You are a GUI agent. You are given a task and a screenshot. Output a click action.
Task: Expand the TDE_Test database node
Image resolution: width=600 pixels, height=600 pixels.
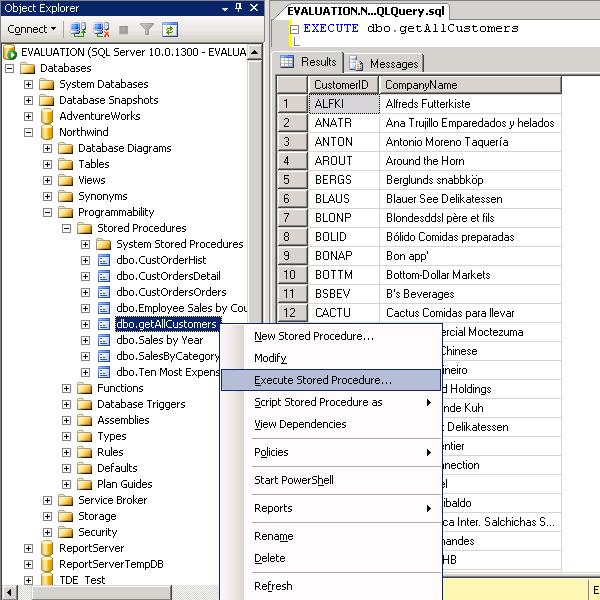click(28, 580)
